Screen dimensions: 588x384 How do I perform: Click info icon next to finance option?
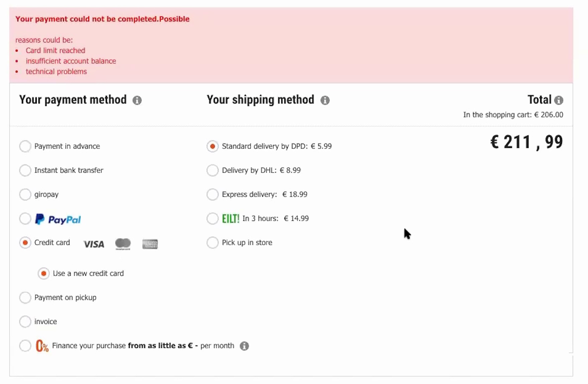244,346
